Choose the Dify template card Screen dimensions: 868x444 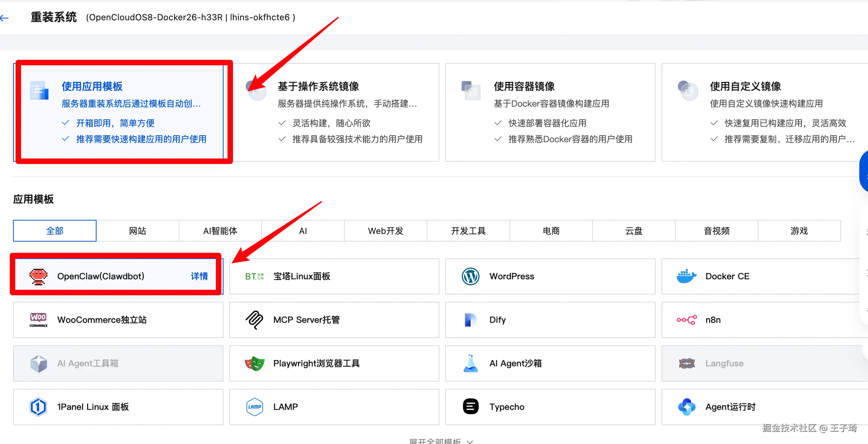tap(550, 320)
